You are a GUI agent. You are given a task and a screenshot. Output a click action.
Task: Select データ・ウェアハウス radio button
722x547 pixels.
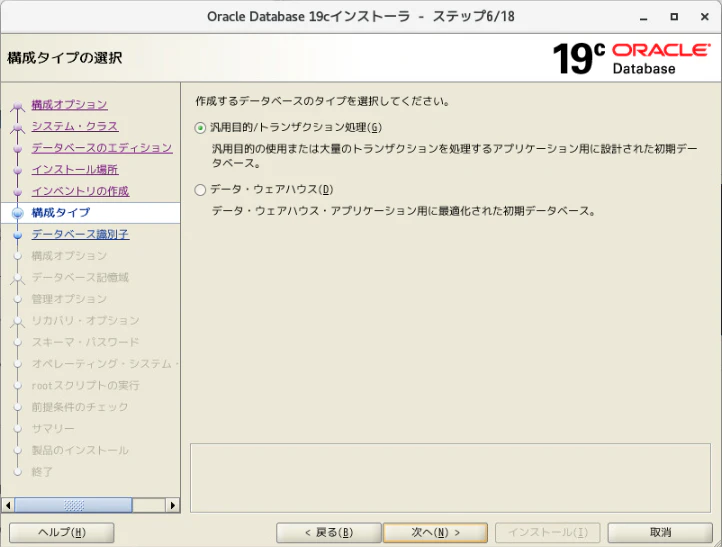pyautogui.click(x=200, y=190)
